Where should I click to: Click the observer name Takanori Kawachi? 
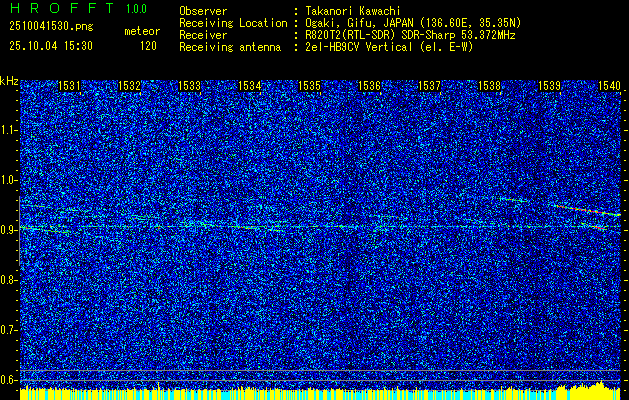pyautogui.click(x=352, y=11)
